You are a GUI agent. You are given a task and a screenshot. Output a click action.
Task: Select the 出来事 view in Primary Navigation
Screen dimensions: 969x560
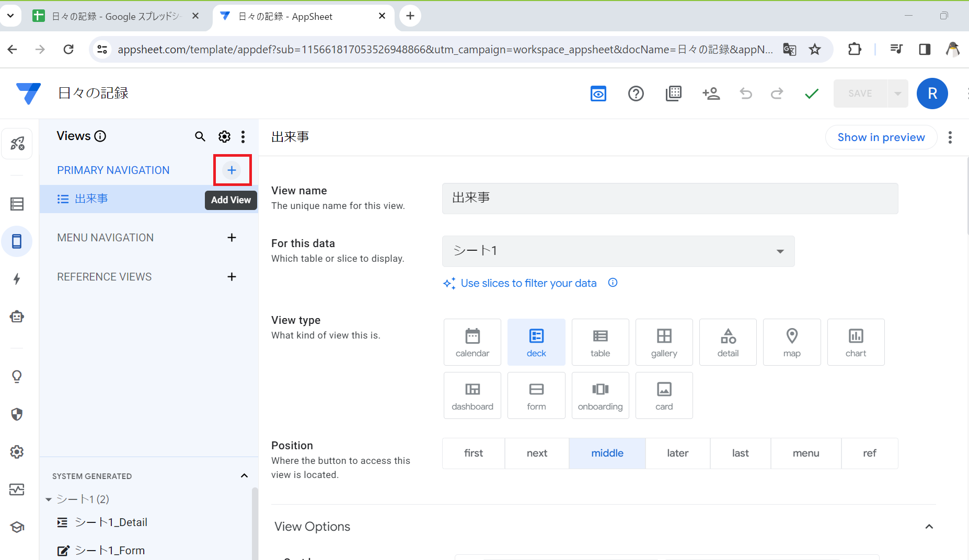[149, 199]
